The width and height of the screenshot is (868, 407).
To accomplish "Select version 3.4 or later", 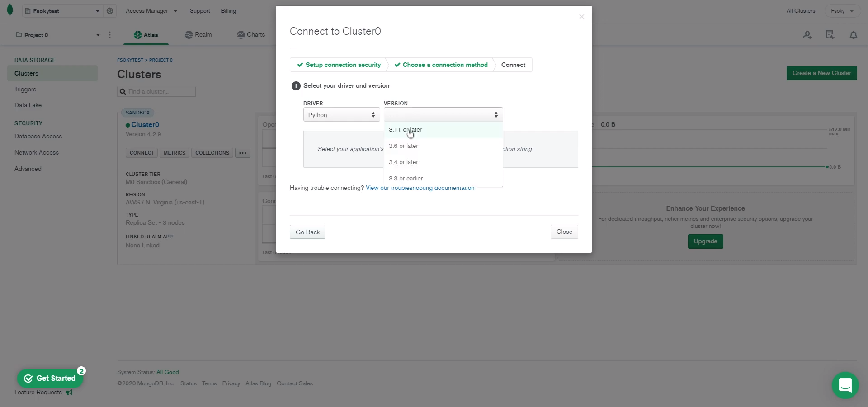I will pos(443,162).
